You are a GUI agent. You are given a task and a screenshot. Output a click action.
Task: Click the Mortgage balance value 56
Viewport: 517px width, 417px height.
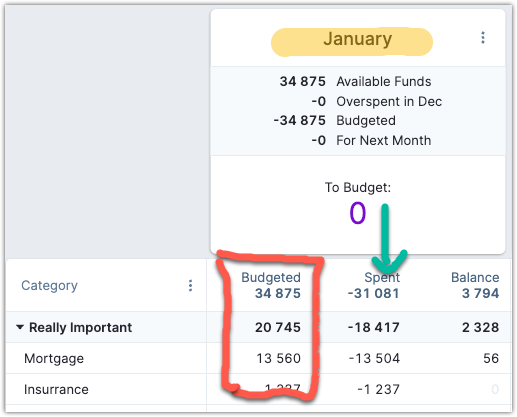click(x=491, y=358)
